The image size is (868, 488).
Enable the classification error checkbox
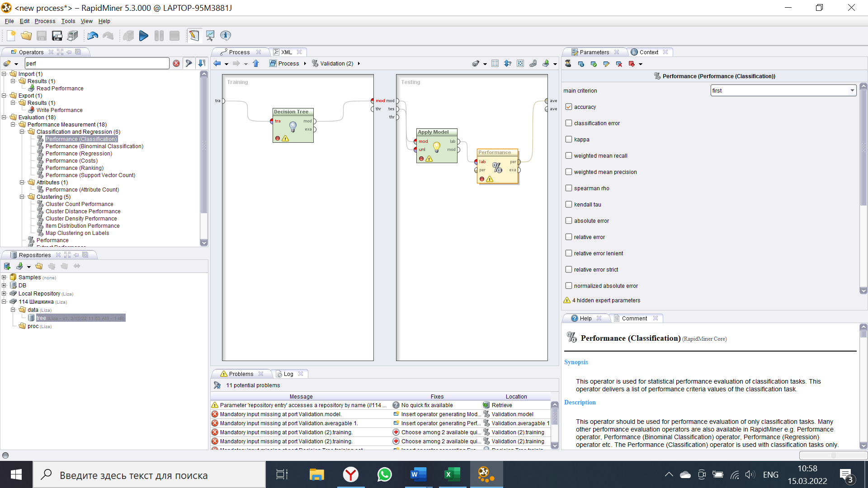[569, 123]
